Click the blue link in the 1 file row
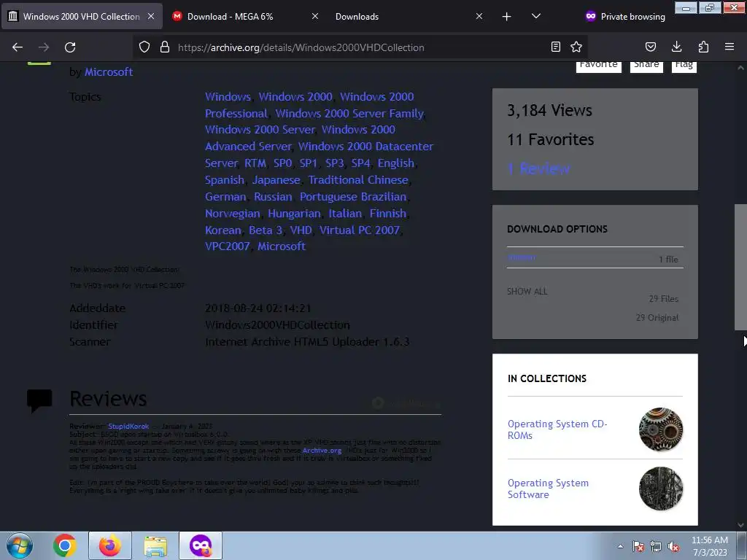This screenshot has height=560, width=747. [521, 257]
